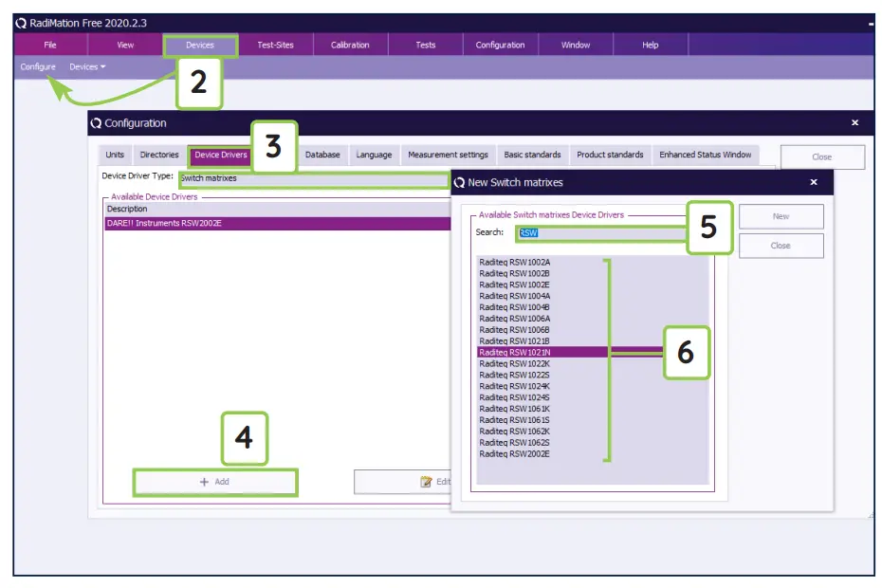Click the notepad icon on Edit button

426,482
